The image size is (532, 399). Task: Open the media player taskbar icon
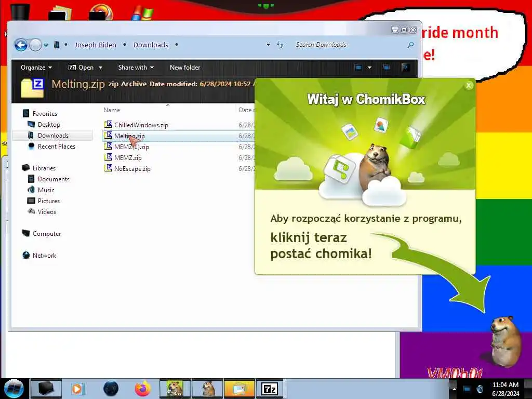point(77,389)
